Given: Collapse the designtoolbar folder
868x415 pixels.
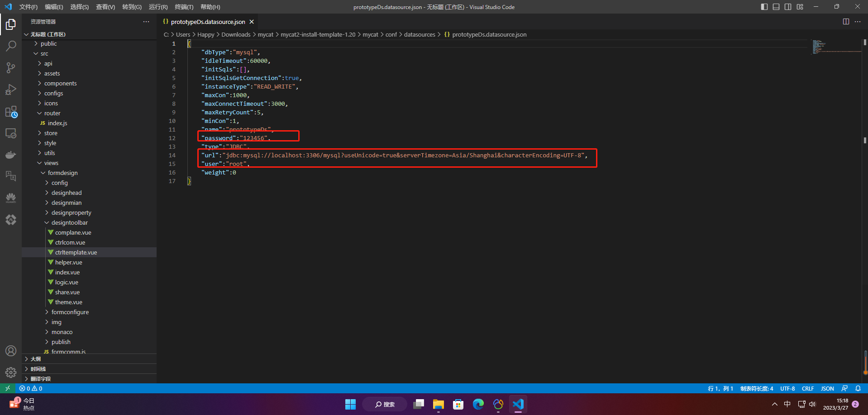Looking at the screenshot, I should (x=69, y=222).
